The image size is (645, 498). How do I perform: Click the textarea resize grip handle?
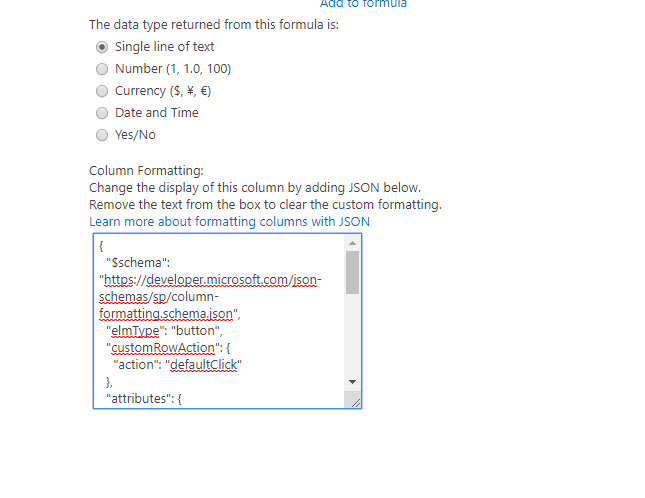click(354, 400)
